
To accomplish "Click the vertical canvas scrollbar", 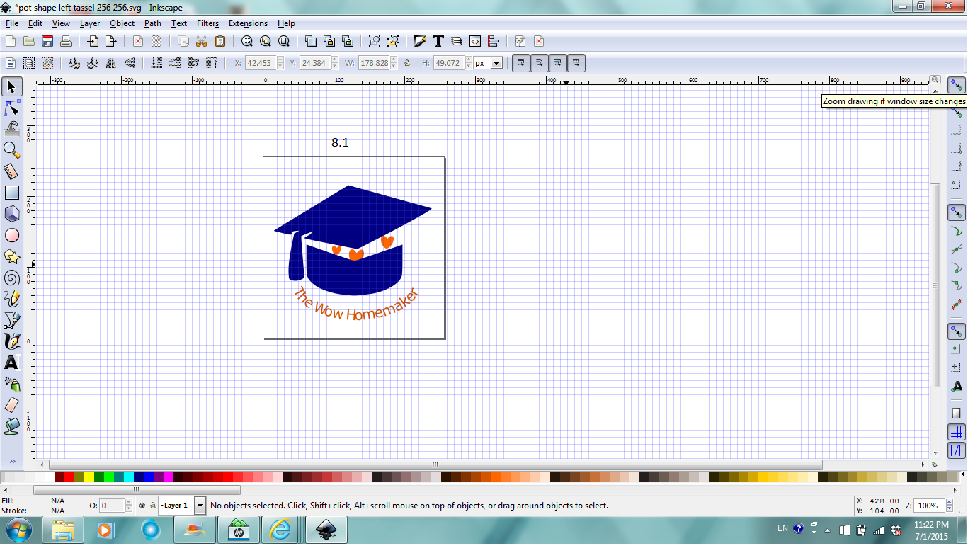I will tap(935, 285).
